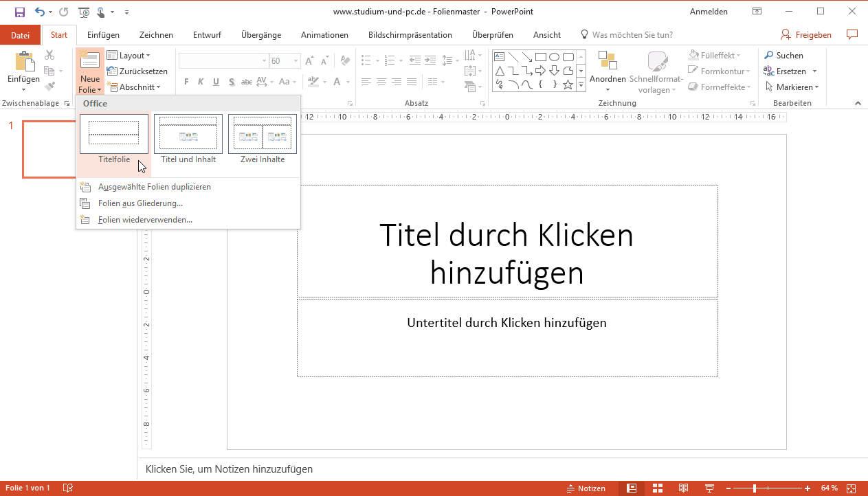
Task: Customize the Quick Access Toolbar dropdown
Action: pos(127,12)
